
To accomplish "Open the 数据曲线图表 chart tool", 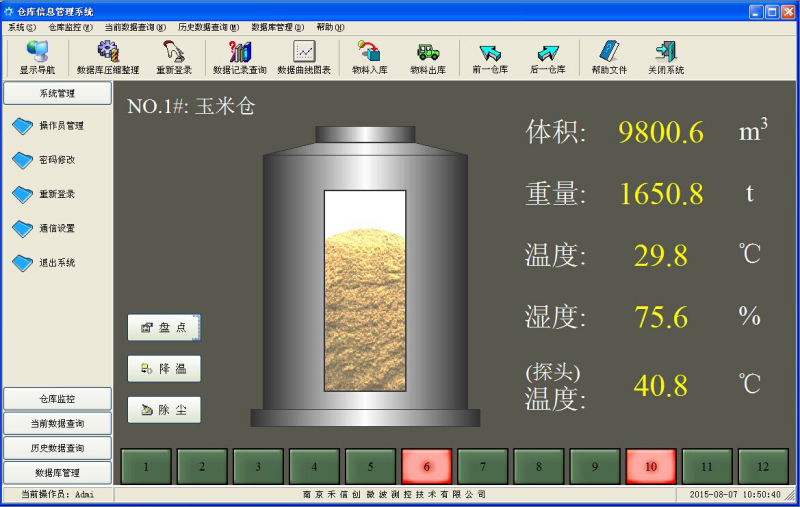I will click(x=304, y=56).
